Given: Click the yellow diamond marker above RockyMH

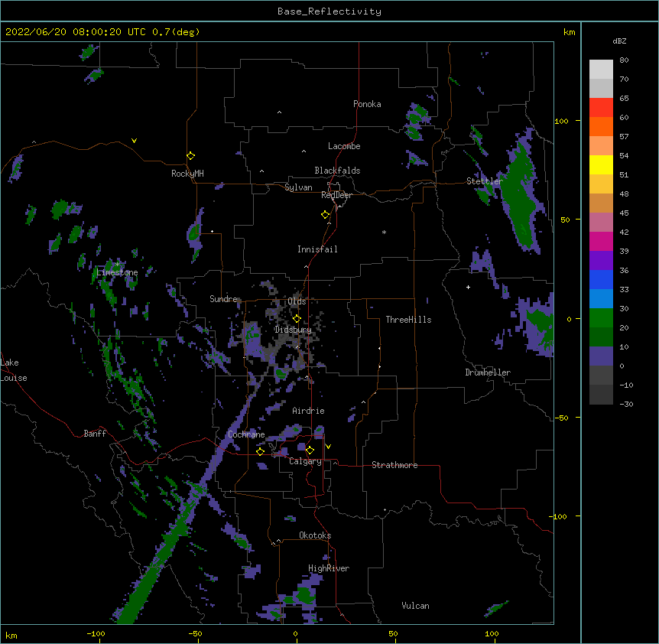Looking at the screenshot, I should pos(190,156).
